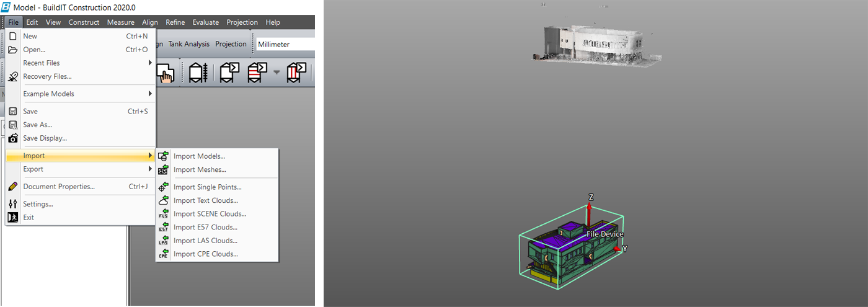Click the Document Properties pencil icon
Viewport: 868px width, 307px height.
click(13, 187)
